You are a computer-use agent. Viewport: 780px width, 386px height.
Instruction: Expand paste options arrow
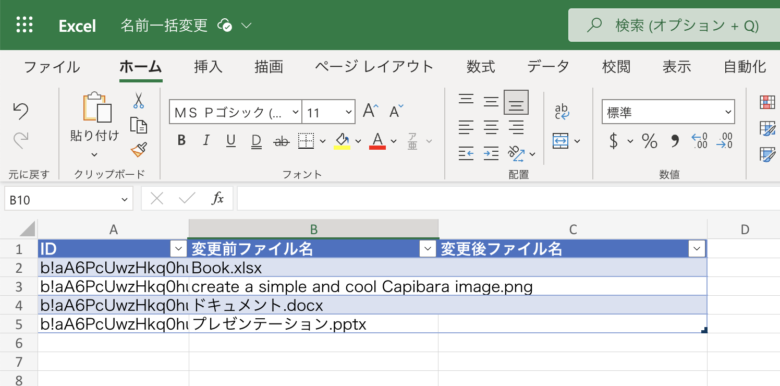pyautogui.click(x=95, y=154)
